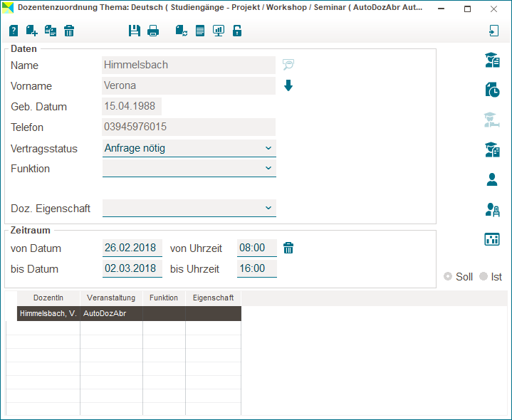Click the help question mark icon

point(14,31)
